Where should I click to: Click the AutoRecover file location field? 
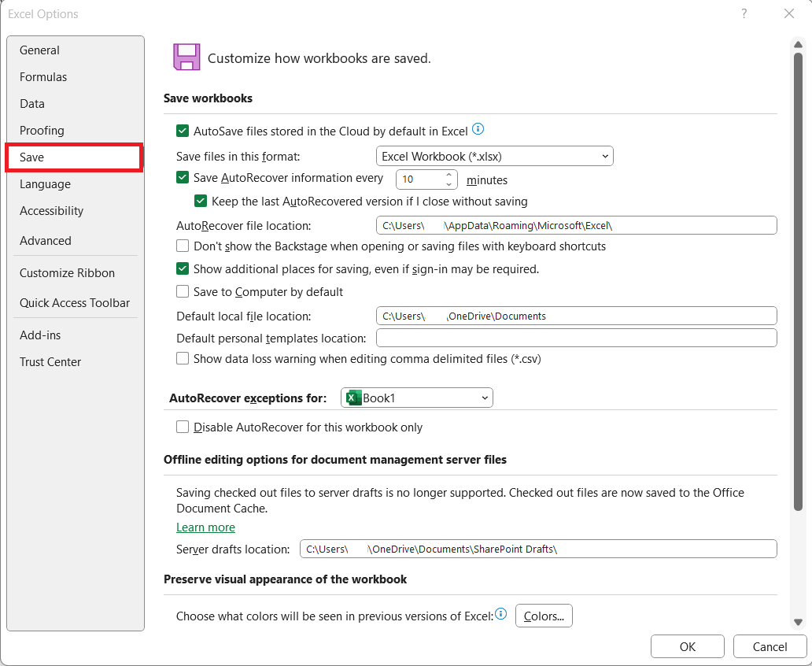(x=577, y=225)
